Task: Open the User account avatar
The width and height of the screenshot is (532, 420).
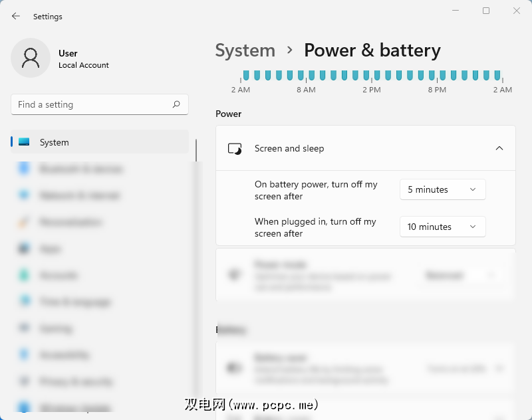Action: point(31,58)
